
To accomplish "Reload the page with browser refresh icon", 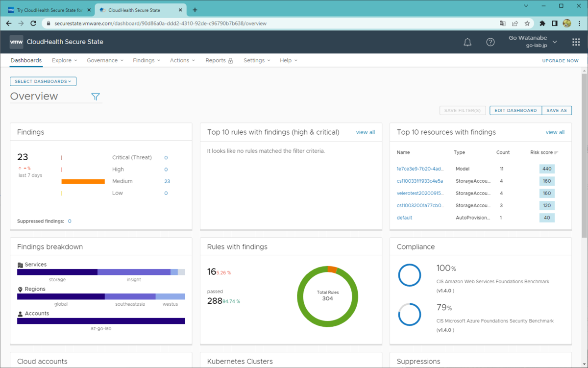I will coord(33,23).
